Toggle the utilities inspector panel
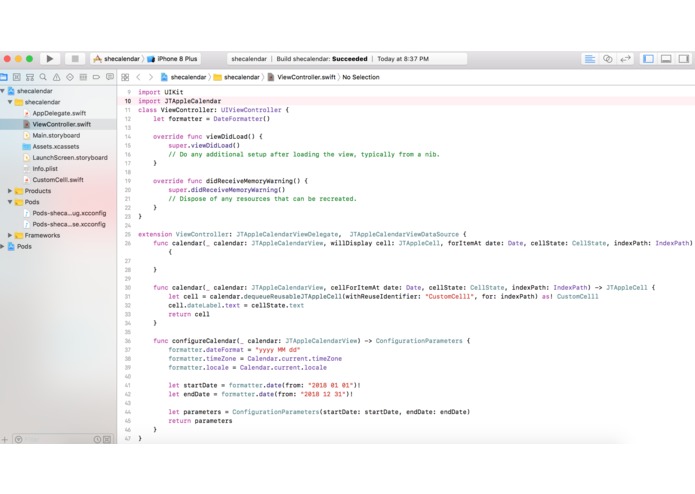The width and height of the screenshot is (695, 494). point(683,58)
